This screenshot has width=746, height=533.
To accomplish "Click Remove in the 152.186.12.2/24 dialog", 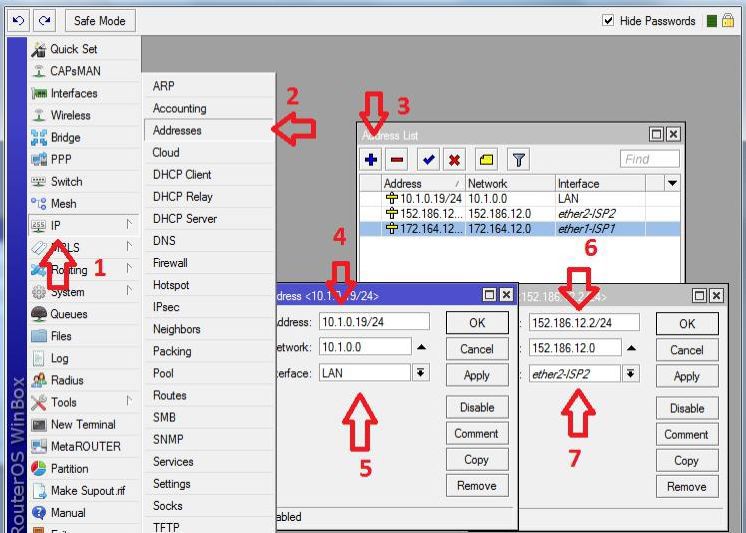I will click(687, 486).
